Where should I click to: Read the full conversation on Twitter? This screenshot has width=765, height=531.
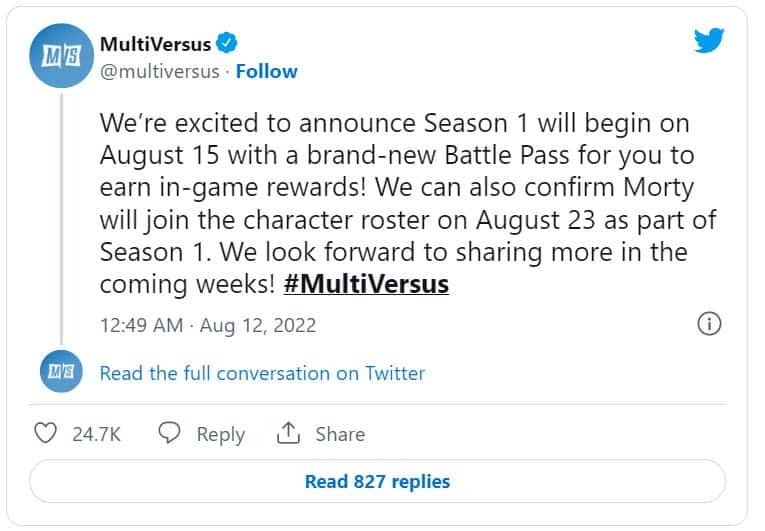[262, 373]
